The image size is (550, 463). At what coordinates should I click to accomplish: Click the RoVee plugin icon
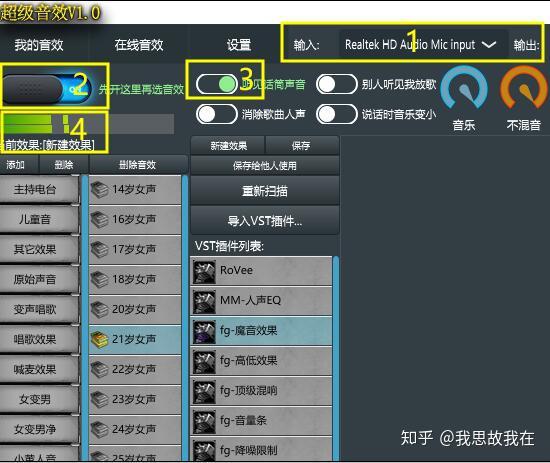pyautogui.click(x=204, y=271)
